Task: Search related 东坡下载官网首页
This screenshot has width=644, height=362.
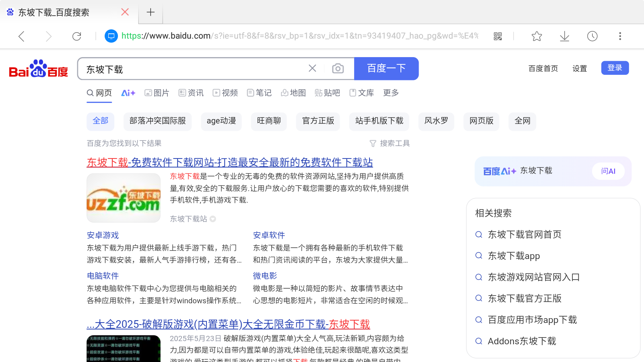Action: tap(524, 234)
